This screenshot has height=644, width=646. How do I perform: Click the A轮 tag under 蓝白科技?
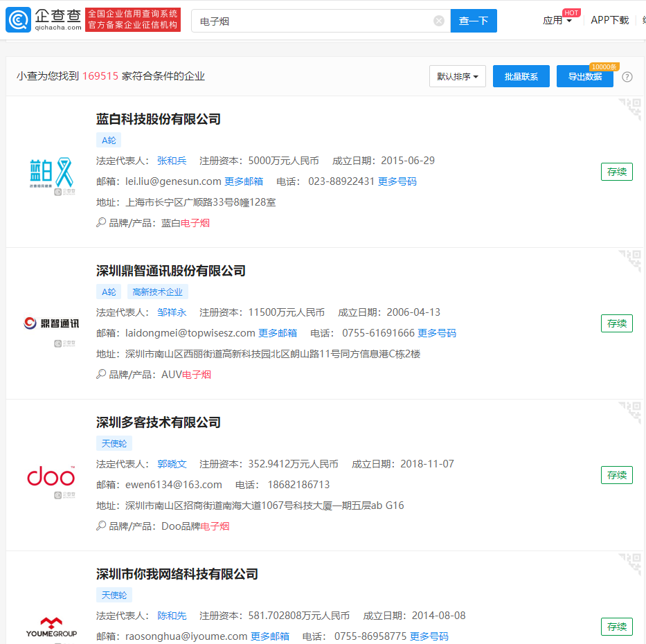pos(109,140)
